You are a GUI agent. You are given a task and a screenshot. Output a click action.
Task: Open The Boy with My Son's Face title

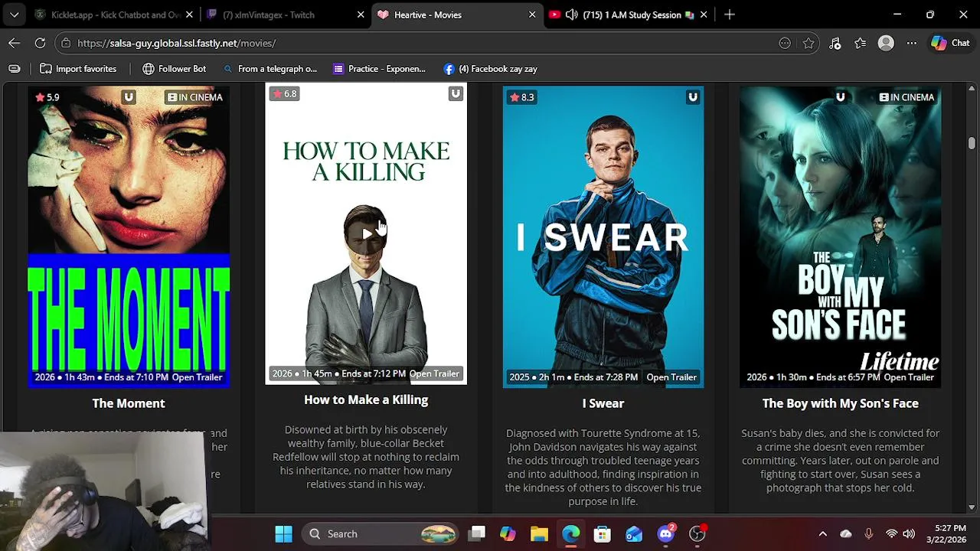[841, 403]
